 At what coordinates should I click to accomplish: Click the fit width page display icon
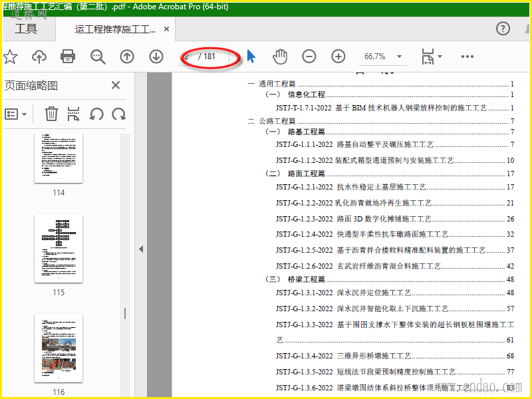click(428, 57)
